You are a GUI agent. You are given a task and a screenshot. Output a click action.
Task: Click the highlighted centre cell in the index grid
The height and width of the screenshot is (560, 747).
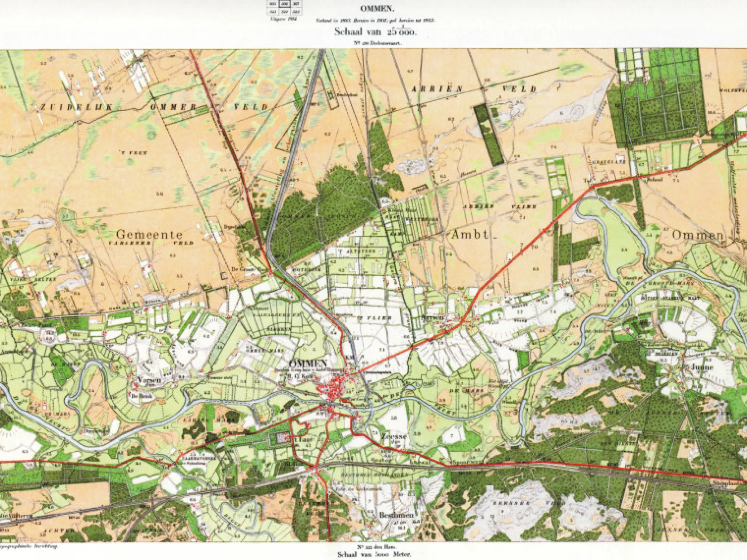click(284, 3)
